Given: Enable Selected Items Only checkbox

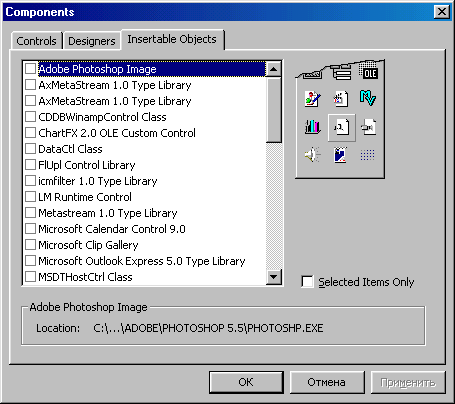Looking at the screenshot, I should [x=307, y=282].
